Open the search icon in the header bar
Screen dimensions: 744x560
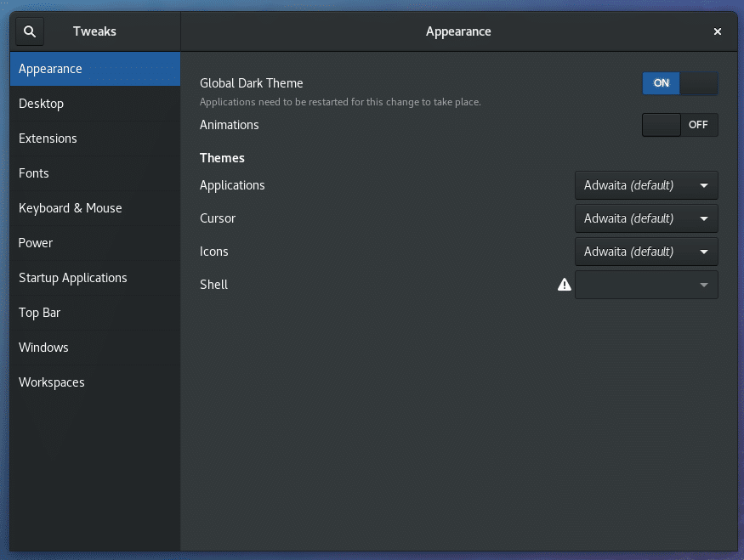[x=29, y=31]
